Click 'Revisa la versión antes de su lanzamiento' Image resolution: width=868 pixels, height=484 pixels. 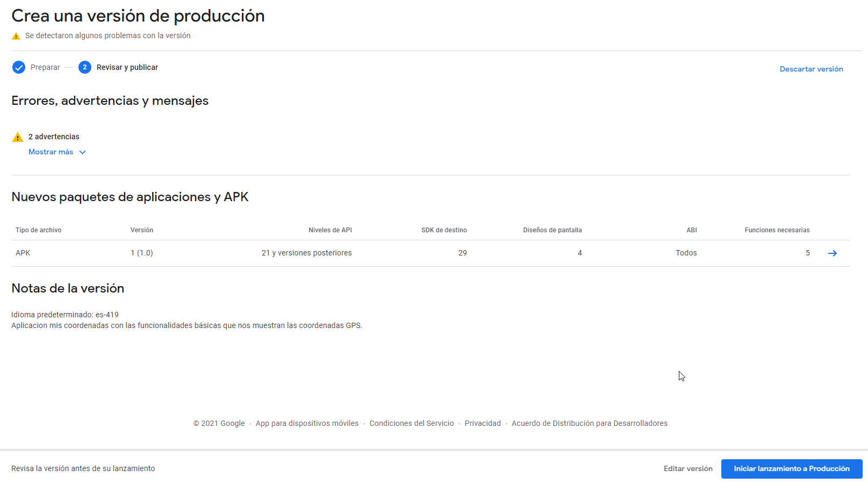point(83,468)
